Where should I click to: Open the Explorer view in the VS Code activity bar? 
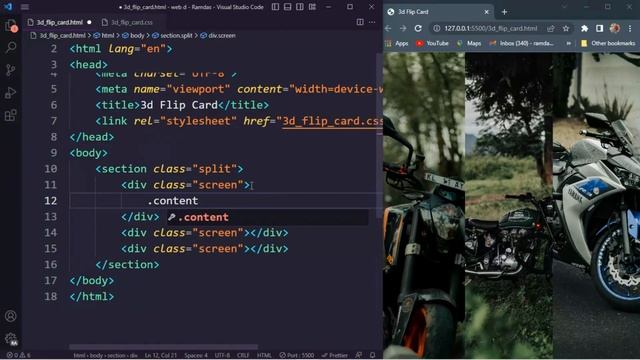click(x=11, y=25)
